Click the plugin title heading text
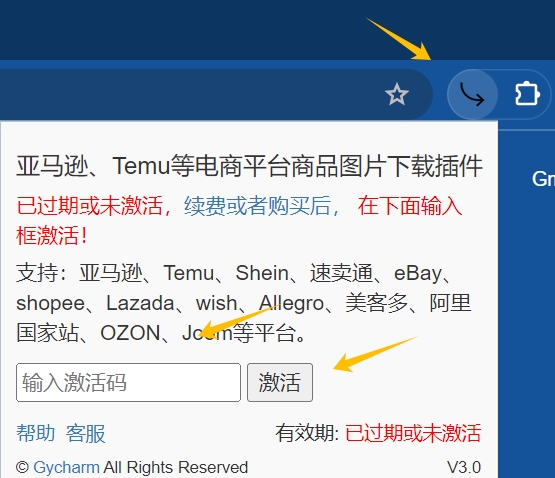 pyautogui.click(x=250, y=166)
